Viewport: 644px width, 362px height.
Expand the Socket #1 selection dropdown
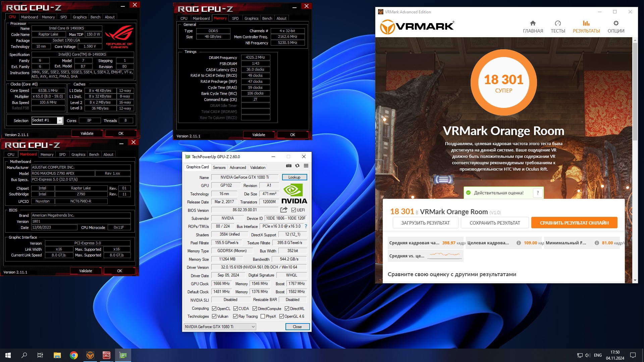point(60,120)
